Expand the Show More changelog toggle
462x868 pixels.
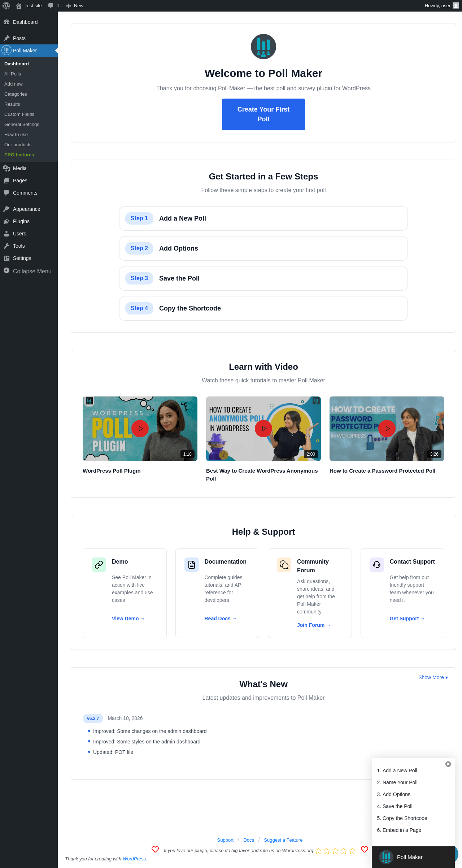click(433, 677)
